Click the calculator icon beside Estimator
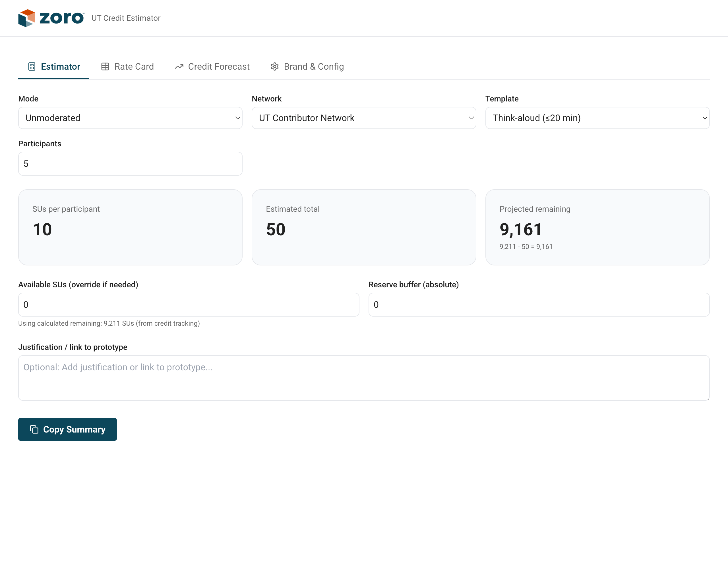Viewport: 728px width, 582px height. pyautogui.click(x=32, y=66)
